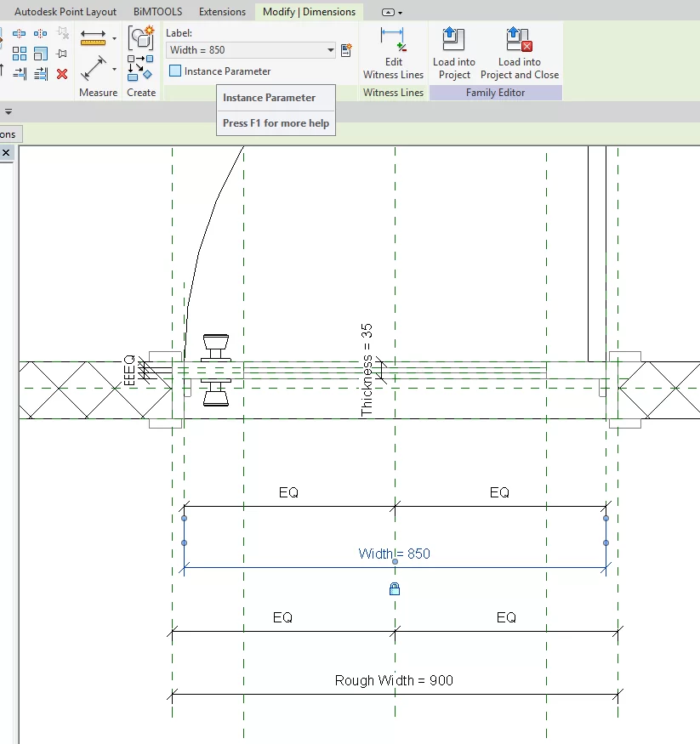The height and width of the screenshot is (744, 700).
Task: Switch to the Extensions tab
Action: [222, 12]
